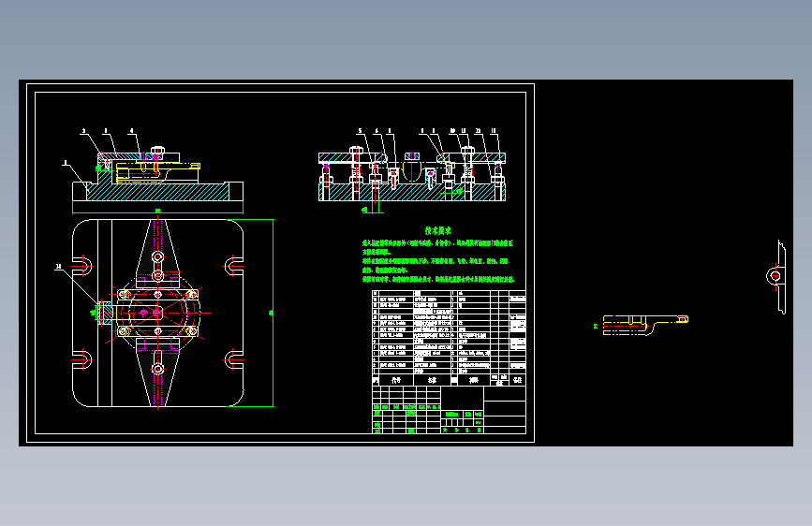The image size is (812, 526).
Task: Select the topmost bolt circle in plan view
Action: coord(158,256)
